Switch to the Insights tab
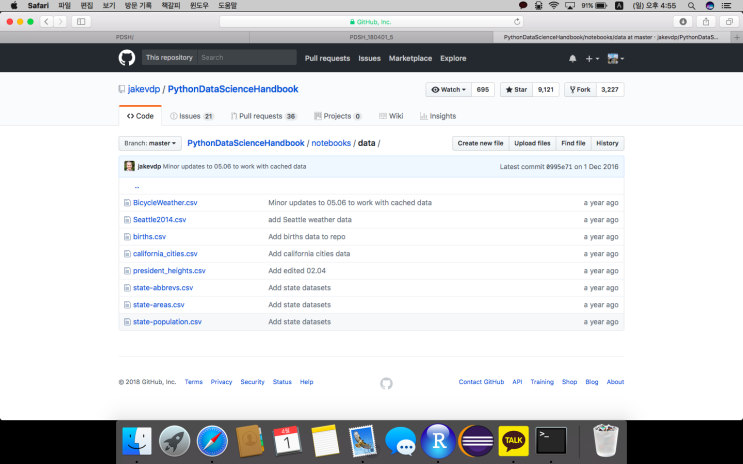 tap(438, 116)
